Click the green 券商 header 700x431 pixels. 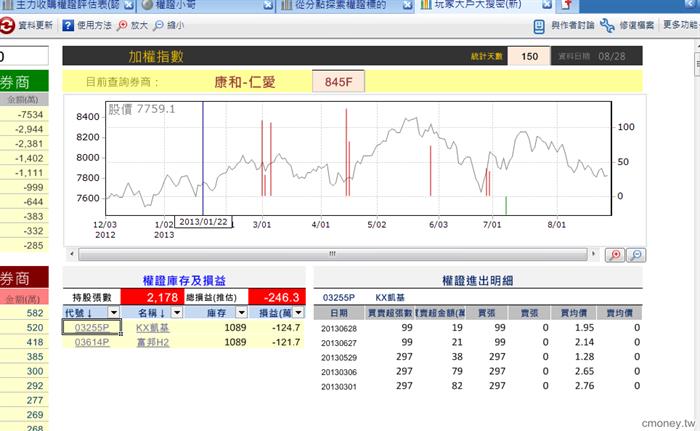[x=24, y=81]
